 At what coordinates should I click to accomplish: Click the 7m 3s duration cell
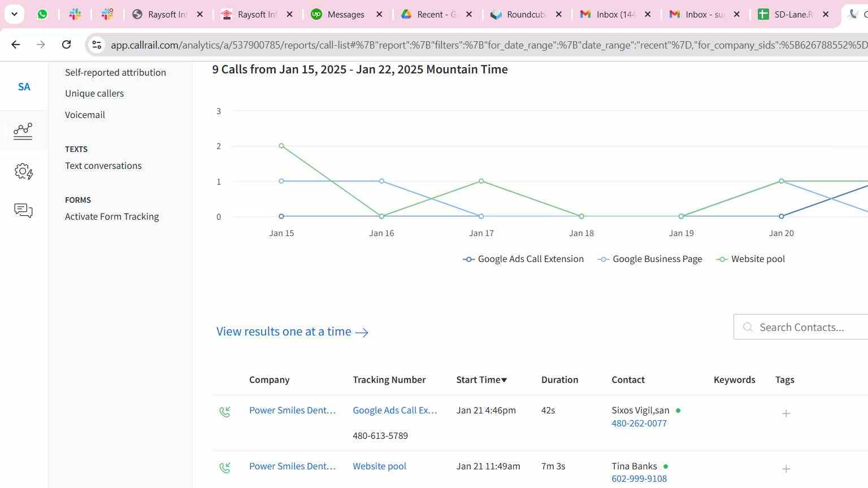553,466
